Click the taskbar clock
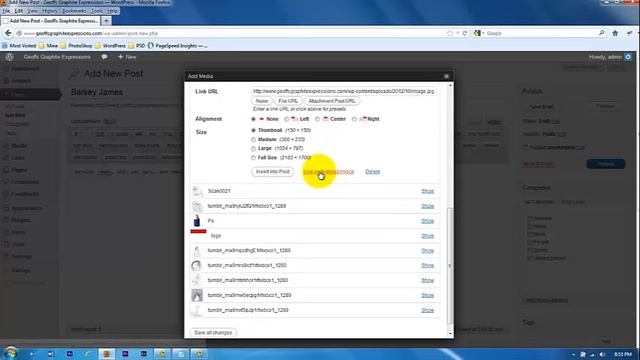 [623, 354]
